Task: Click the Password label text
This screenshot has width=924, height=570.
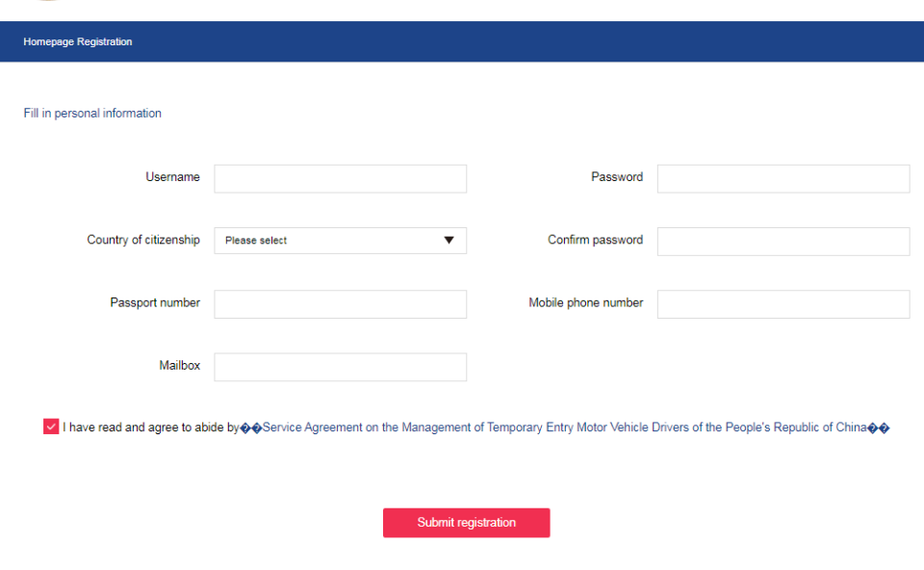Action: point(617,177)
